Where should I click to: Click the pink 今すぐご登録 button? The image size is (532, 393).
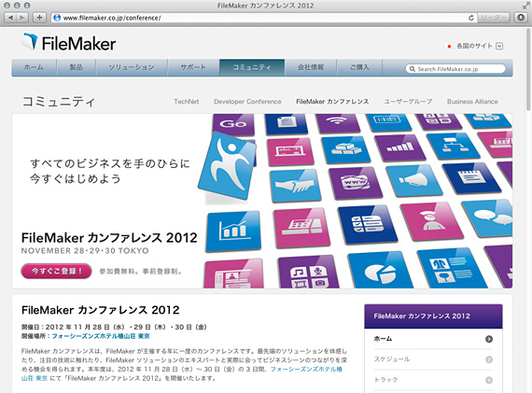(56, 271)
